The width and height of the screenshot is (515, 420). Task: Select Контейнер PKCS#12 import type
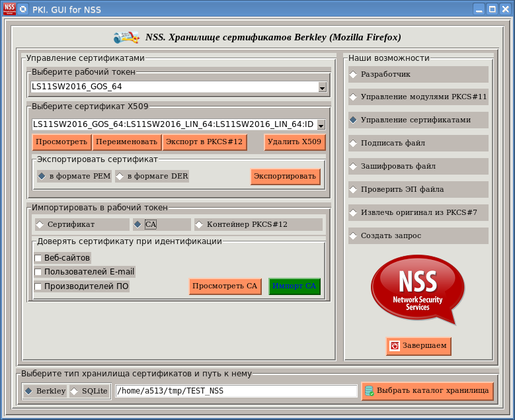tap(199, 224)
